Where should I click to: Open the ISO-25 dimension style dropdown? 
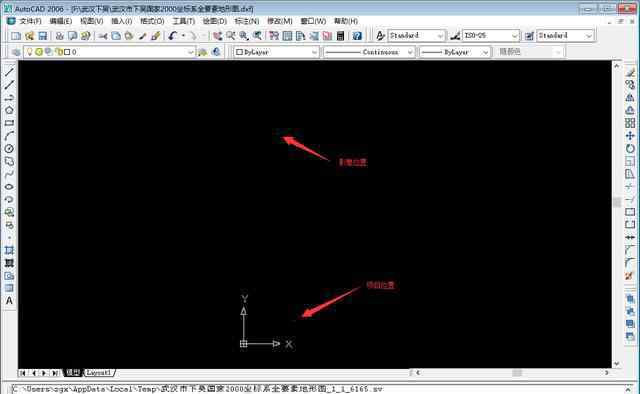tap(491, 36)
